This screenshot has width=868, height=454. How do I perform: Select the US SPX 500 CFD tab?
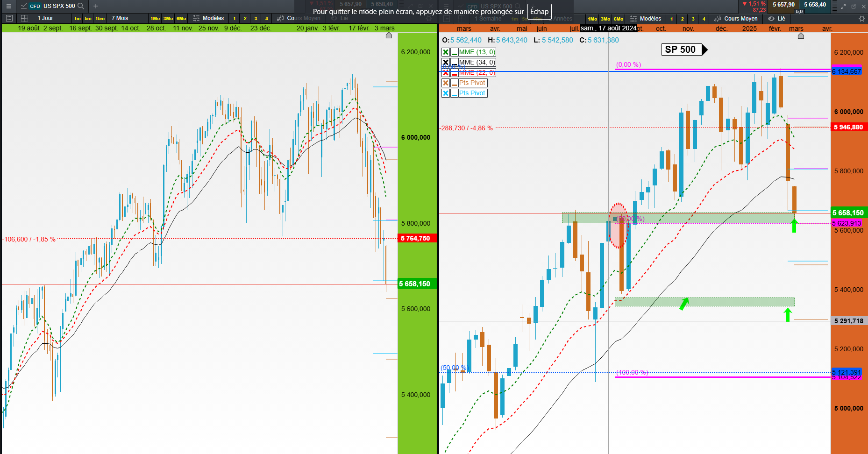pos(52,6)
